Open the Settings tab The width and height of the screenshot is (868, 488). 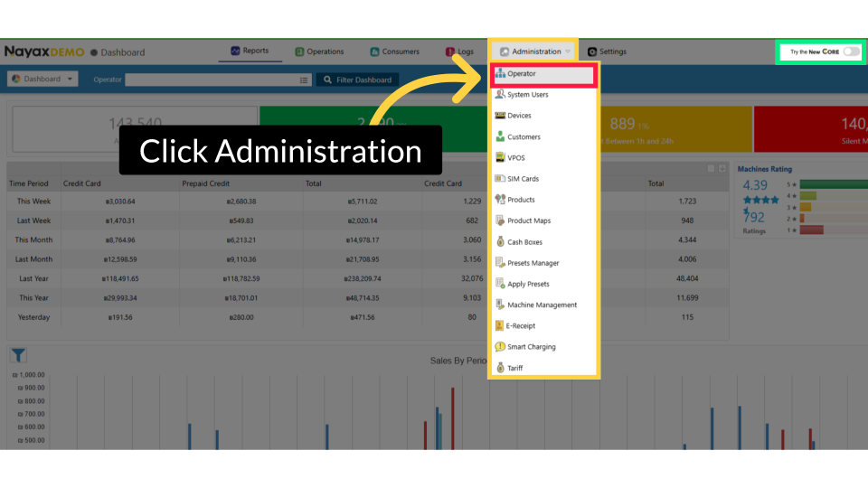(x=607, y=52)
